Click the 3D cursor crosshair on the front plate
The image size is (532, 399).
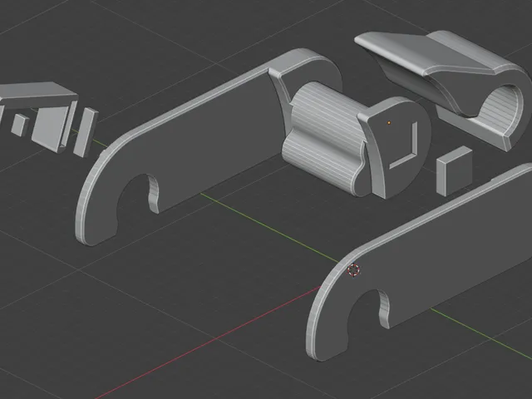353,270
